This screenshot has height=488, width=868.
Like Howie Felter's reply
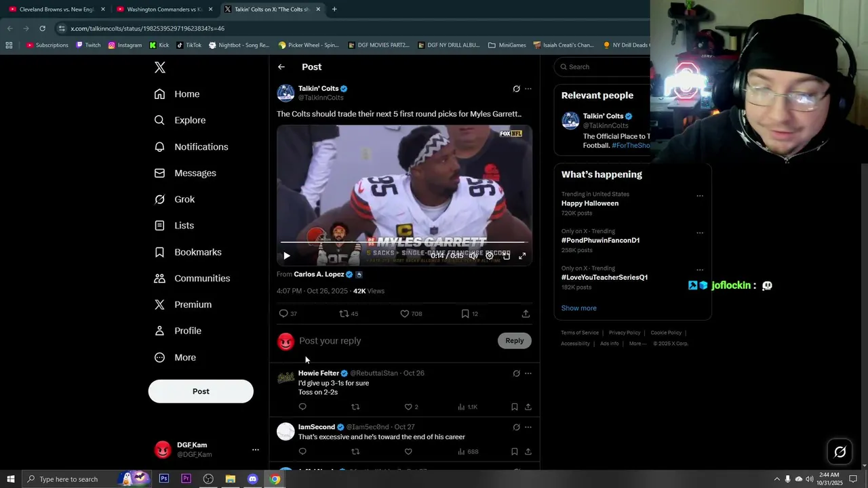coord(408,407)
